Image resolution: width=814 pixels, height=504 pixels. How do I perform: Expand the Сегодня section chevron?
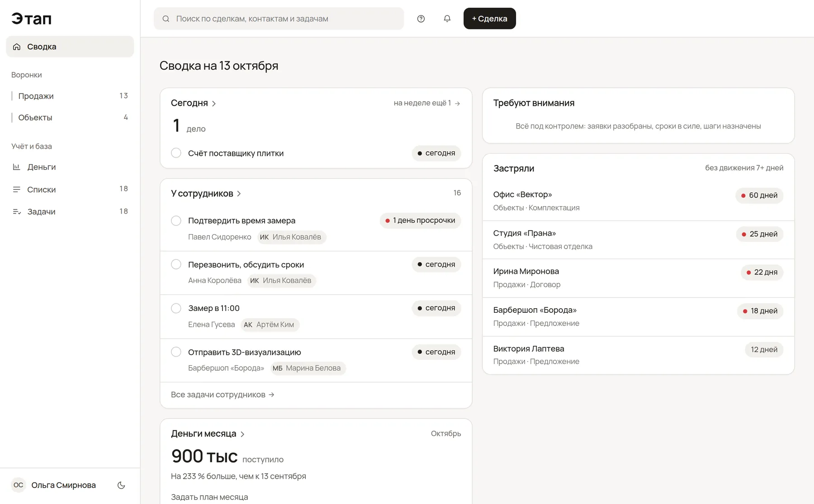pos(214,104)
